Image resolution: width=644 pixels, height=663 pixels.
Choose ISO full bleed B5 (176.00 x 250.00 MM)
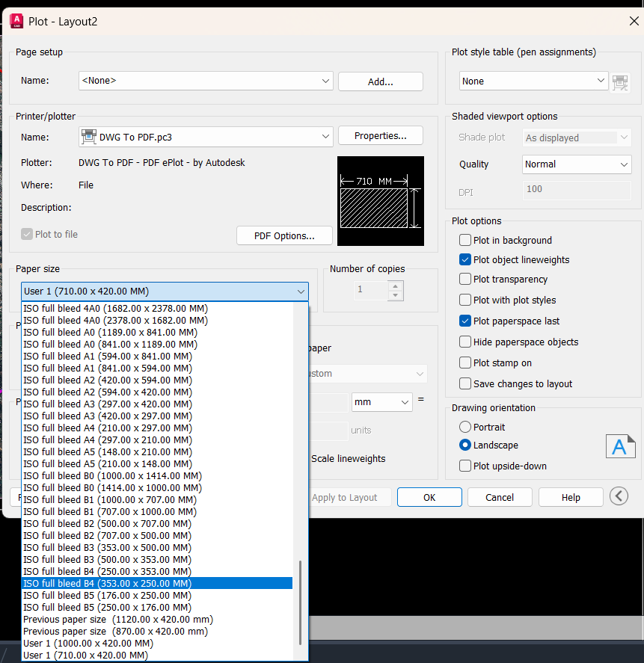point(107,596)
